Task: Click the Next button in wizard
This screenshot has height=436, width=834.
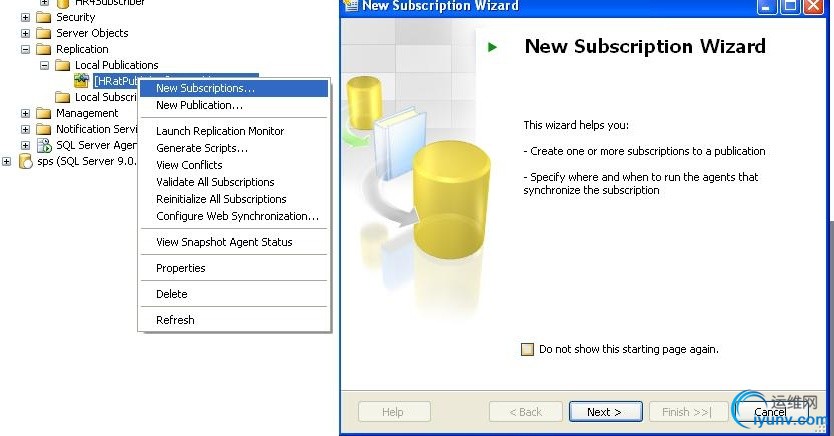Action: [605, 412]
